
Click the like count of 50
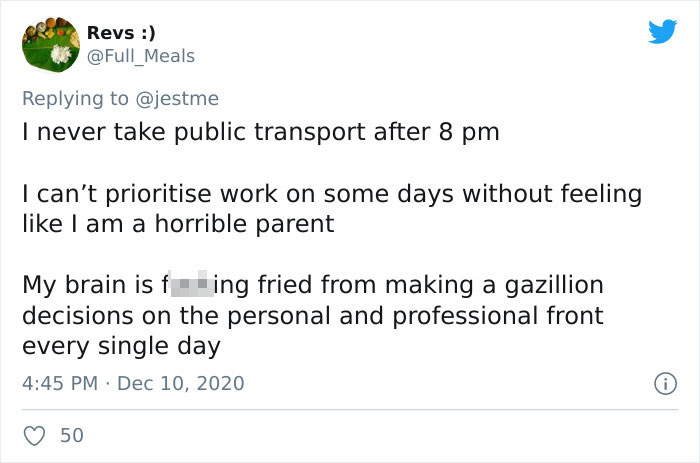pyautogui.click(x=72, y=435)
